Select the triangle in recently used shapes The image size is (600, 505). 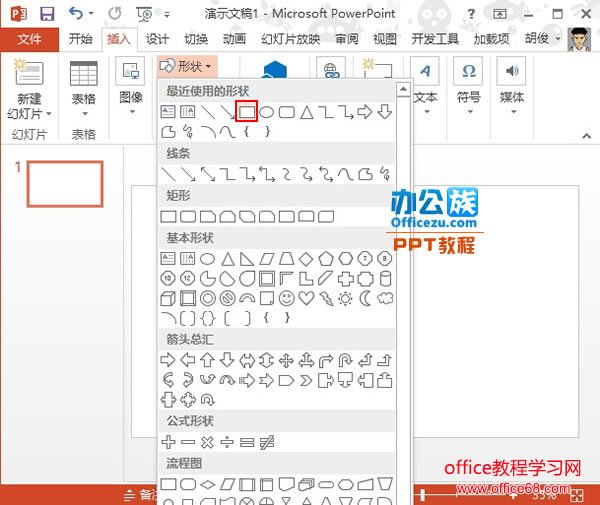pos(307,112)
